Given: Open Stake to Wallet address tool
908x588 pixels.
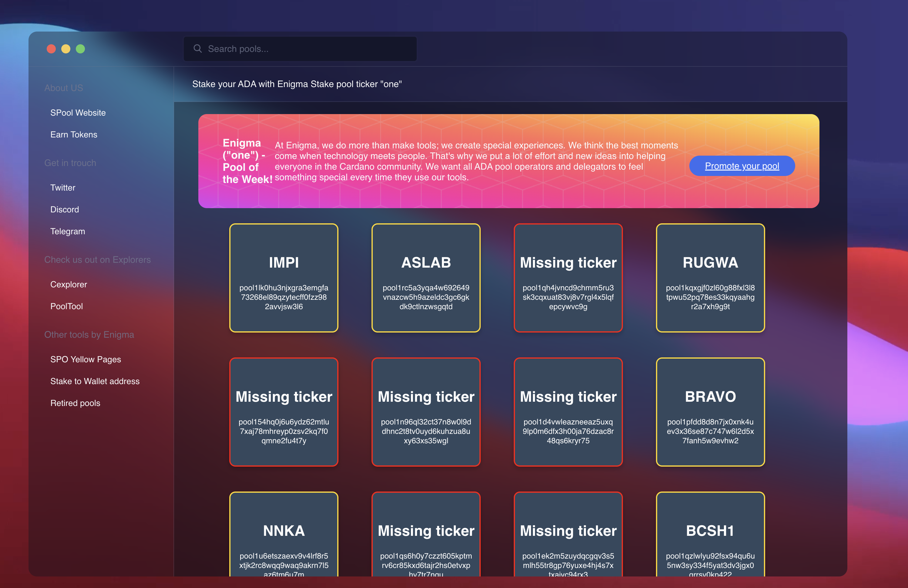Looking at the screenshot, I should click(95, 381).
